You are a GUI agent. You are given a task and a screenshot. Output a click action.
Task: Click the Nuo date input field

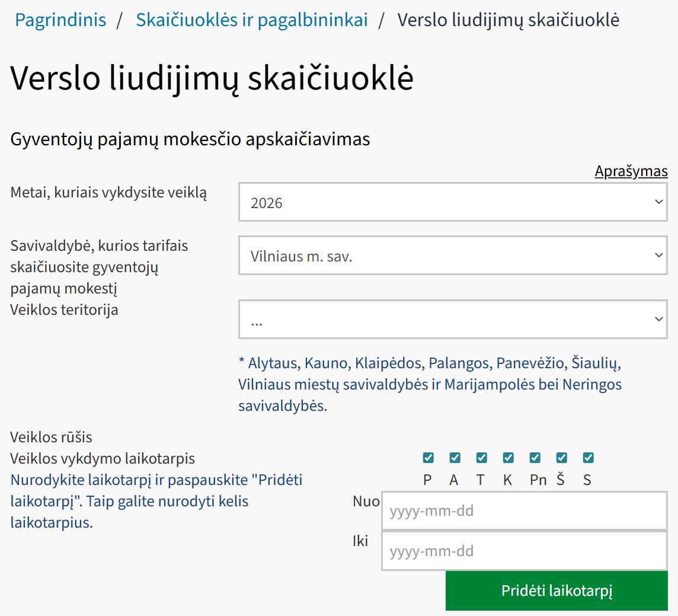click(525, 510)
